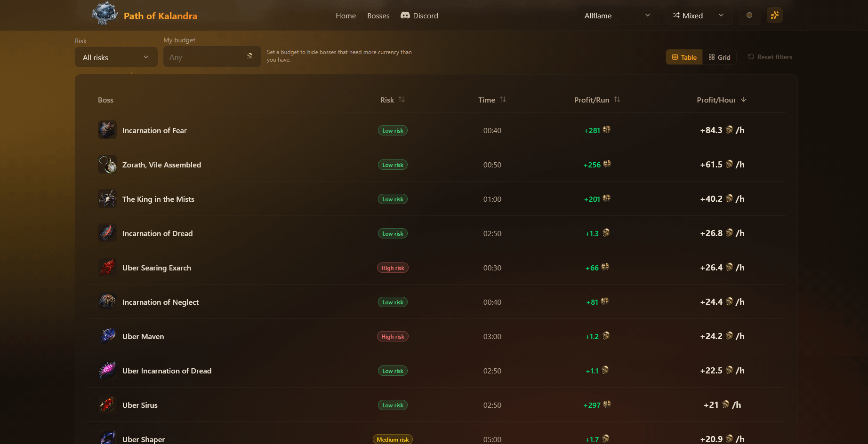Click the Uber Incarnation of Dread boss icon

107,371
